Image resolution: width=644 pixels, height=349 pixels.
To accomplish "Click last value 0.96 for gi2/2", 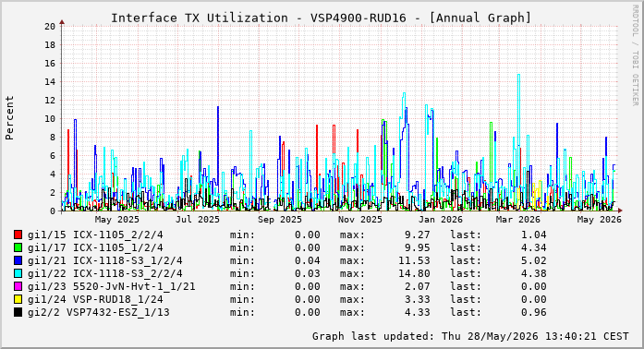I will tap(534, 312).
